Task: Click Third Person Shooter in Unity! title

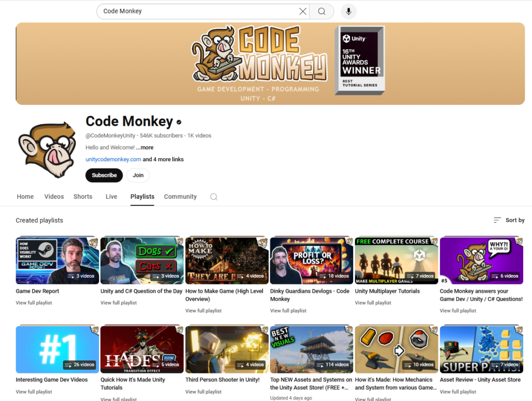Action: tap(222, 380)
